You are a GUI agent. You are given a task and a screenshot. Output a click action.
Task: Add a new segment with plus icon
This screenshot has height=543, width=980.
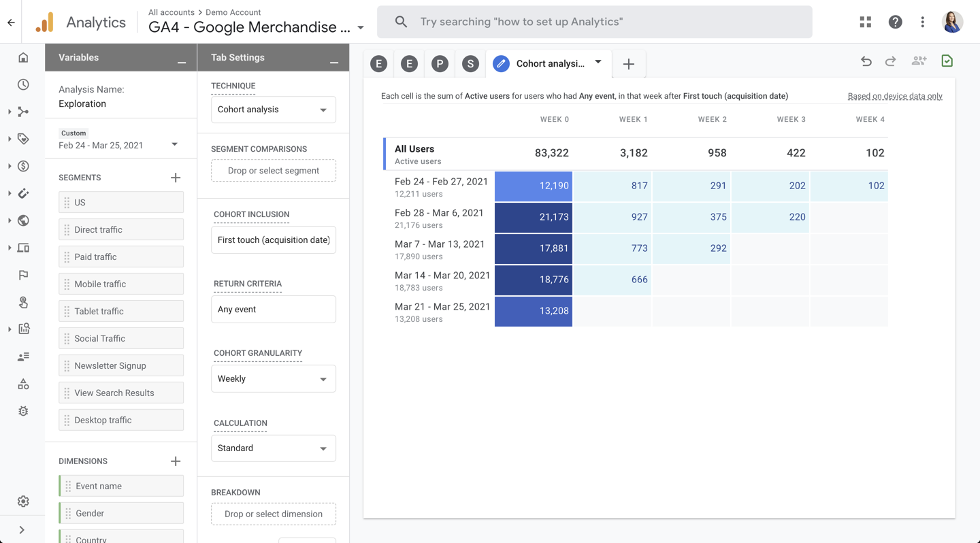[x=176, y=178]
